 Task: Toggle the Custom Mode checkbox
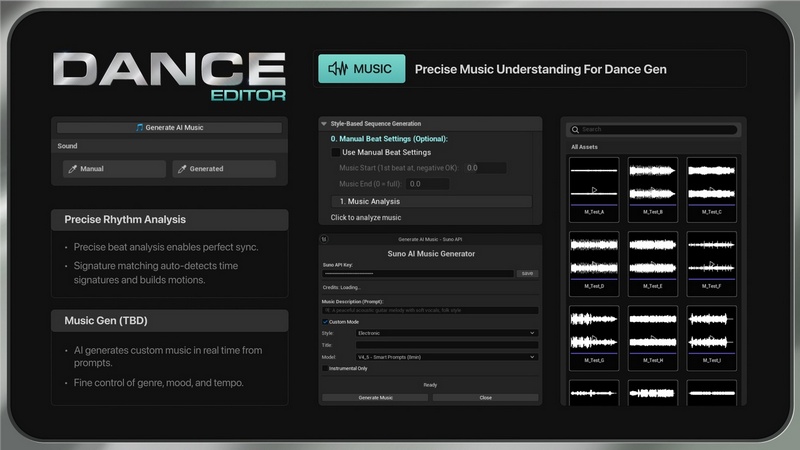(325, 321)
